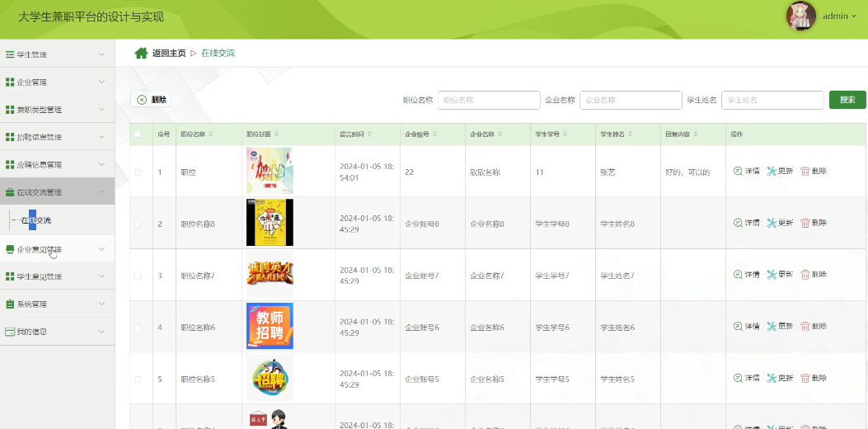Click the detail icon in row 1 (职位)
868x429 pixels.
click(738, 172)
